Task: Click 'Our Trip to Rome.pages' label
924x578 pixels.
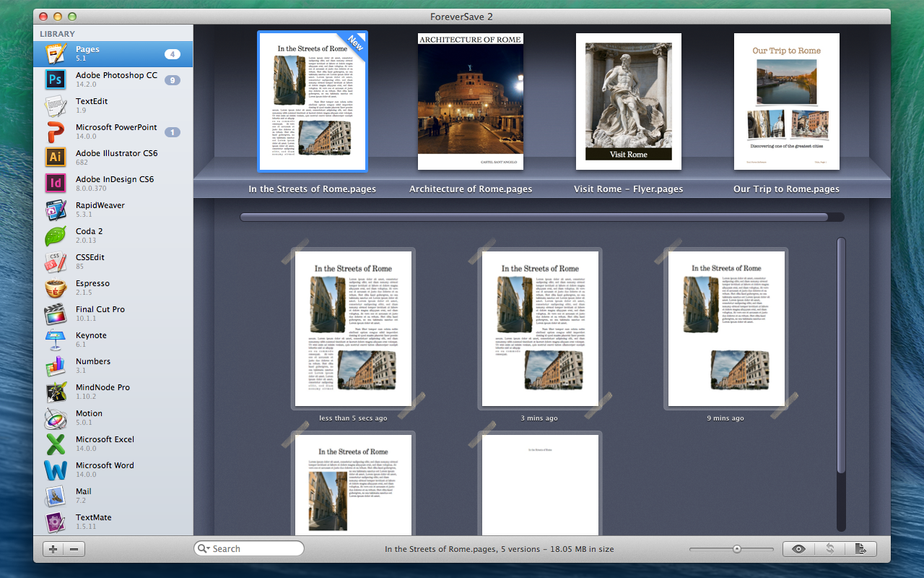Action: (x=787, y=189)
